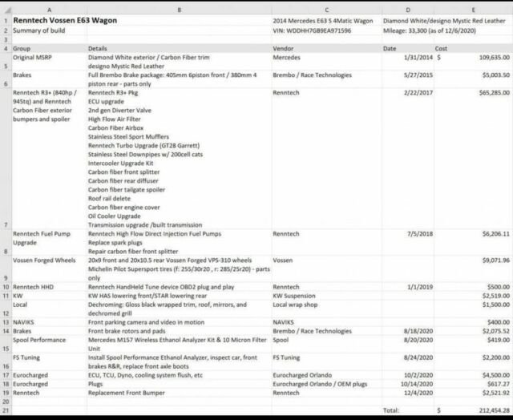Viewport: 513px width, 420px height.
Task: Click cost cell $4,500.00
Action: 474,375
